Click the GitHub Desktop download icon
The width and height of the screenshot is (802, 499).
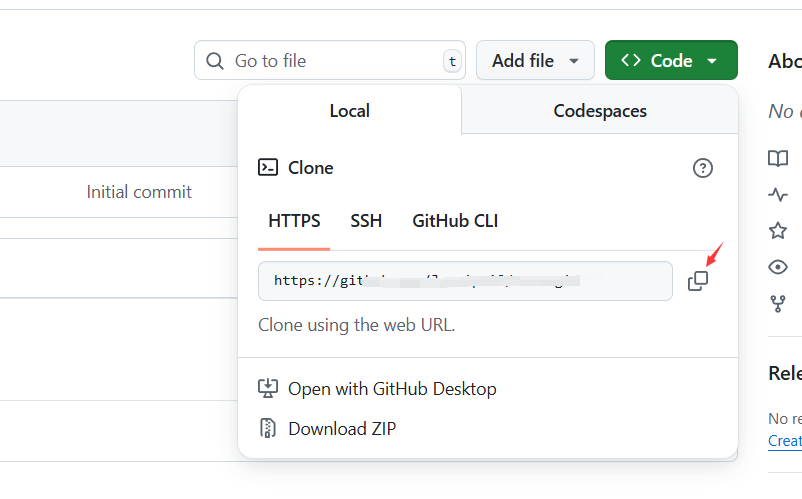[x=268, y=389]
